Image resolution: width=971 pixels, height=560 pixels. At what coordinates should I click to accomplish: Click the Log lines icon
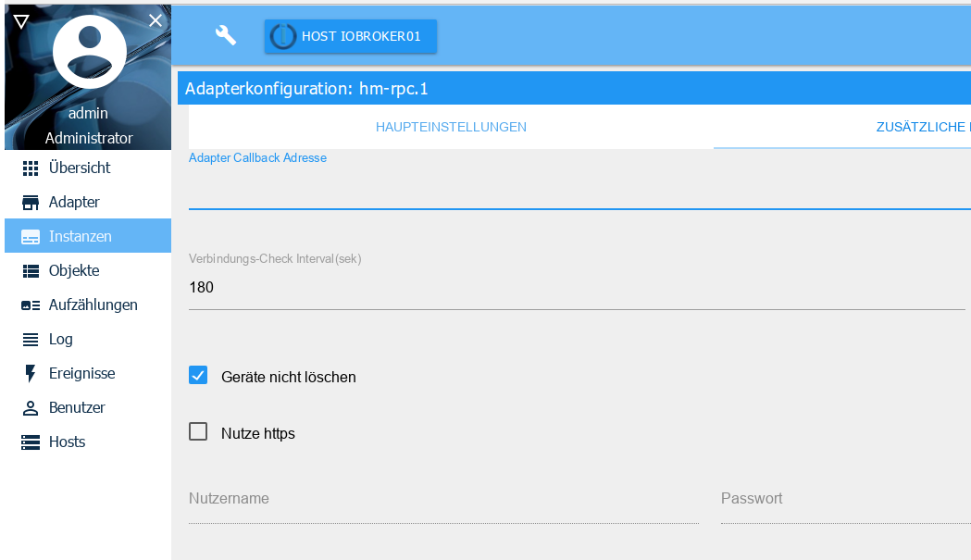coord(31,340)
